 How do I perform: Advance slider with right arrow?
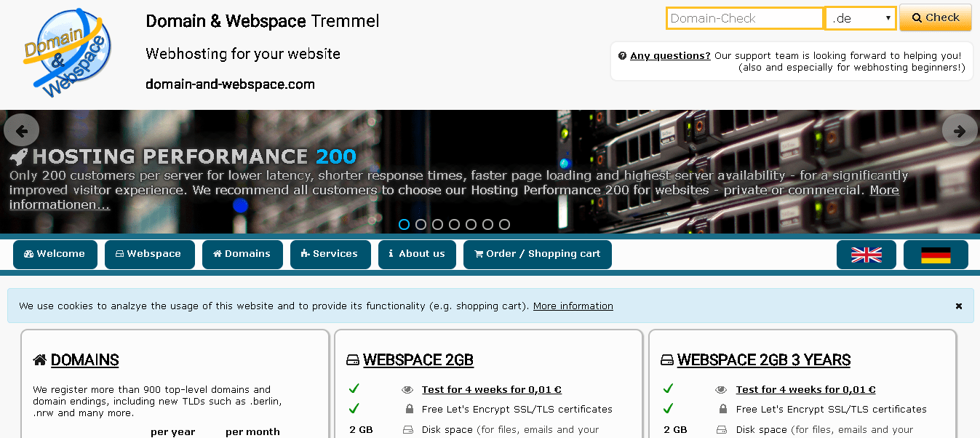pos(960,131)
